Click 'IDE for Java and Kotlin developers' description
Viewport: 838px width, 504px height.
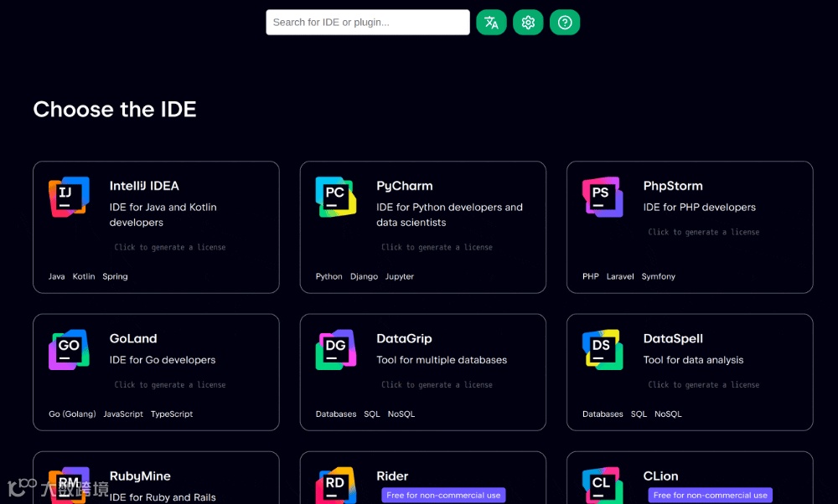(x=163, y=214)
